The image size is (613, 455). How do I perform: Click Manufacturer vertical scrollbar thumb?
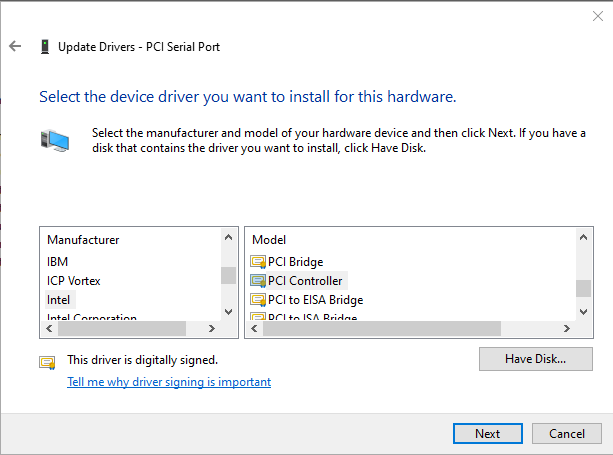(228, 276)
